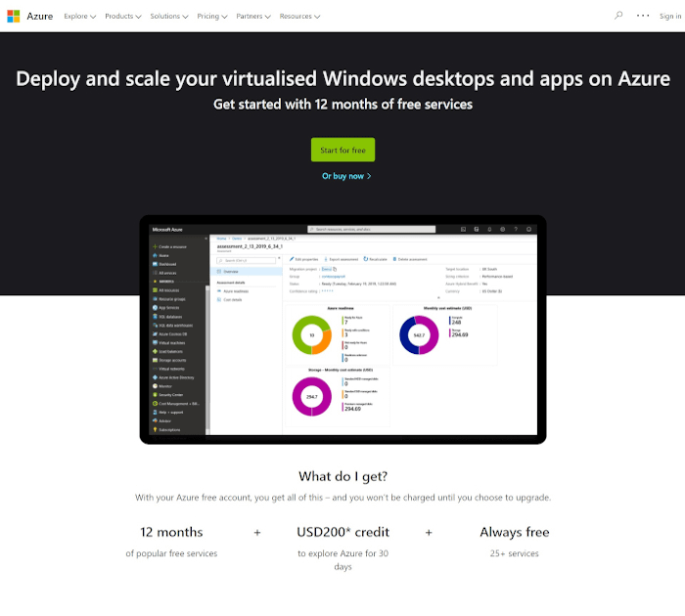
Task: Open the Solutions dropdown
Action: point(169,17)
